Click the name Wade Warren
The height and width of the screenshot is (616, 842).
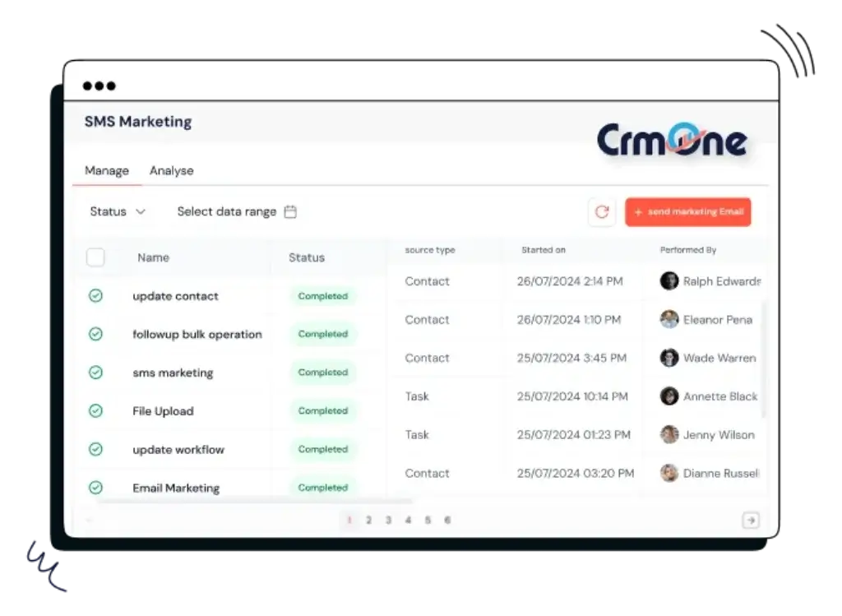719,359
